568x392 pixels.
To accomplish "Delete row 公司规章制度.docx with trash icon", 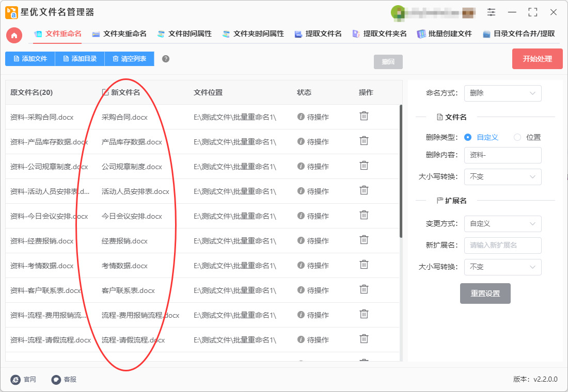I will coord(364,166).
